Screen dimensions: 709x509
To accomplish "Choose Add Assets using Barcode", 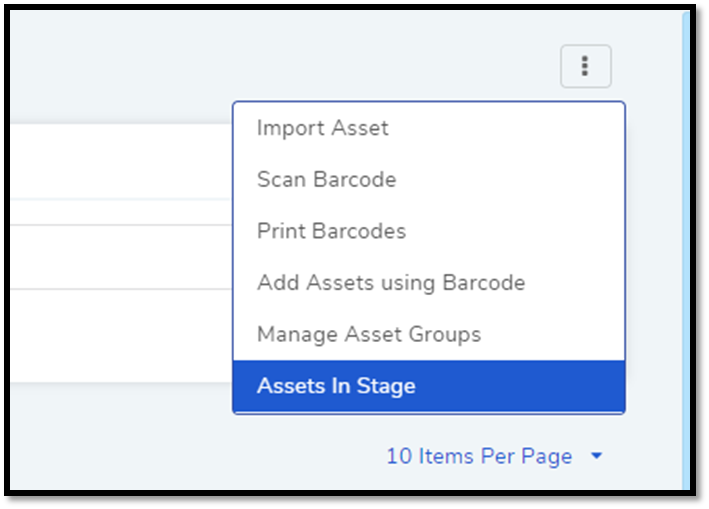I will tap(429, 283).
